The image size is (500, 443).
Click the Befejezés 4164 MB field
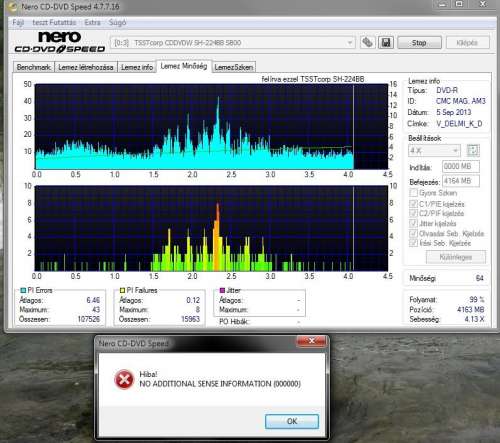point(461,181)
